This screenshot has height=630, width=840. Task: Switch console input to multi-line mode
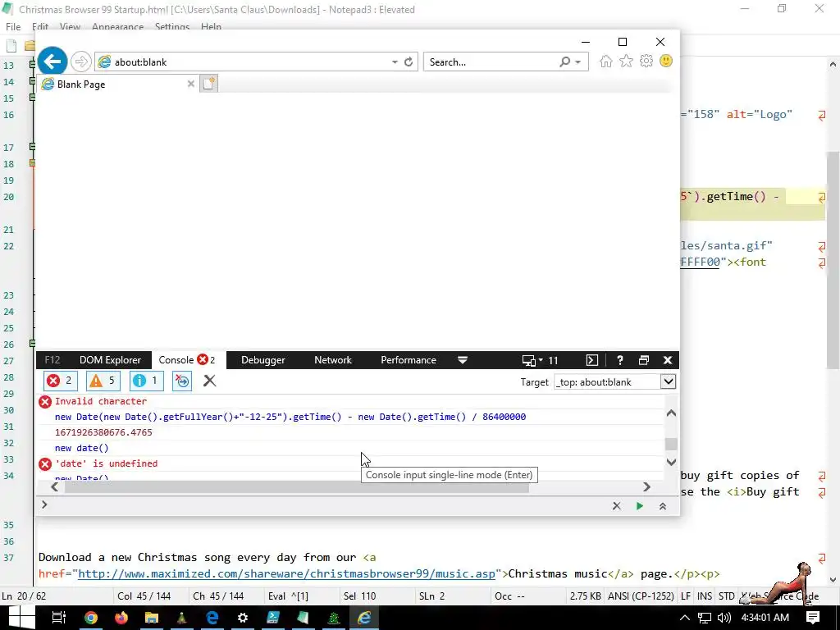tap(663, 505)
